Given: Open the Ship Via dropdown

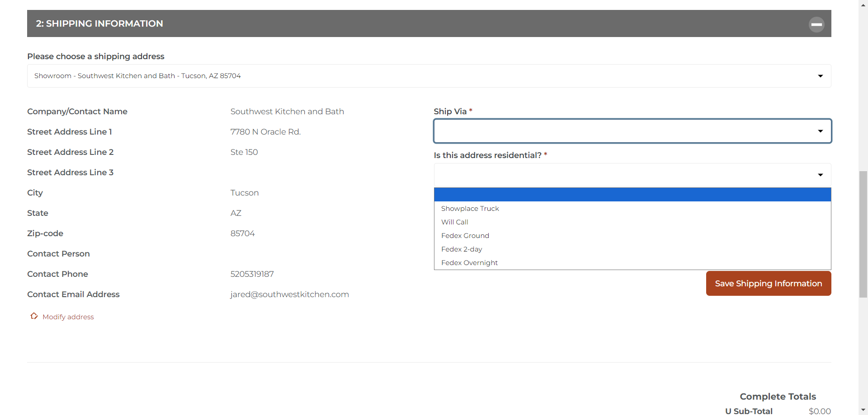Looking at the screenshot, I should click(x=632, y=131).
